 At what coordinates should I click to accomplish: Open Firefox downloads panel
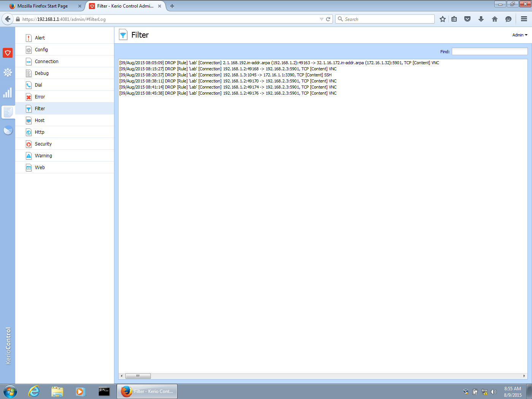coord(481,19)
